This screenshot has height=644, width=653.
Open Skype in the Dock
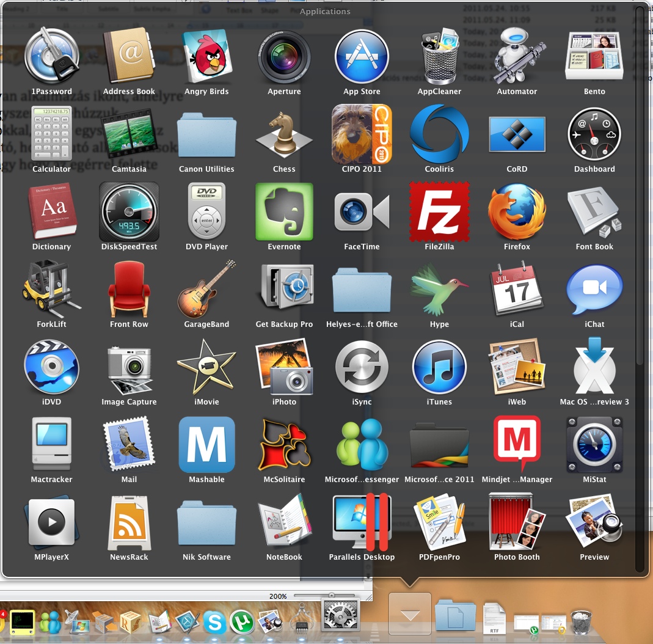(x=214, y=623)
